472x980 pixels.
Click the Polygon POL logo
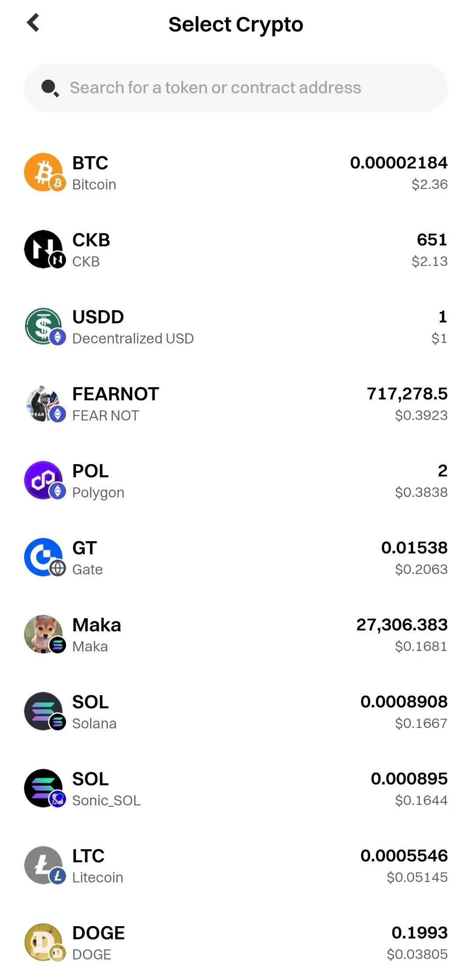tap(43, 480)
